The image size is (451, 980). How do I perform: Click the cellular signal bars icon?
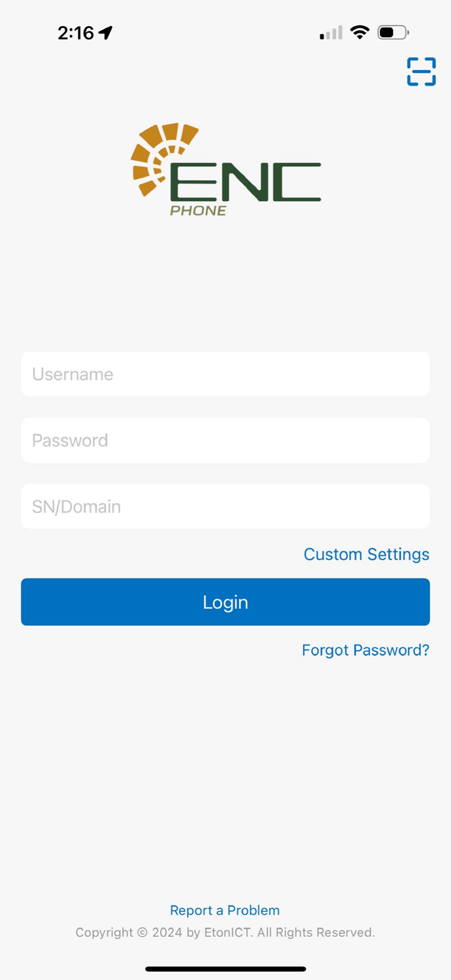[329, 31]
